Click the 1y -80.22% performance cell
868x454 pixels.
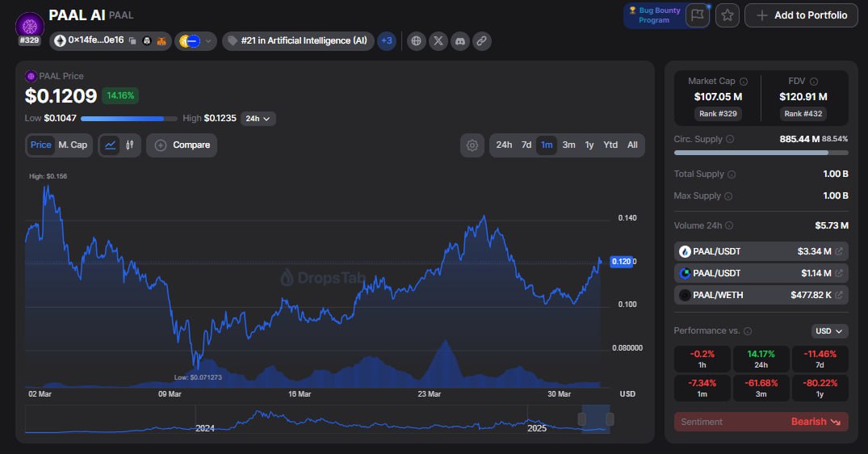pyautogui.click(x=820, y=388)
